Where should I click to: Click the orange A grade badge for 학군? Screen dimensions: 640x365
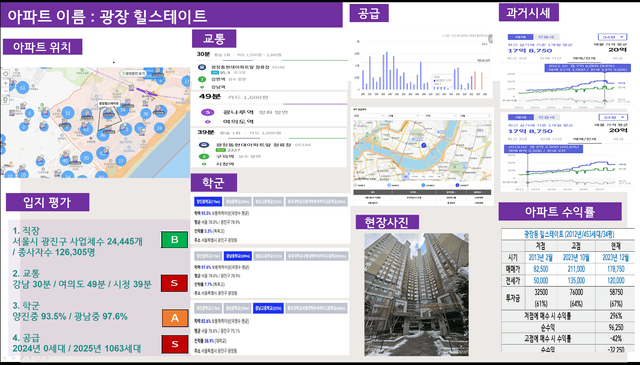pyautogui.click(x=175, y=318)
